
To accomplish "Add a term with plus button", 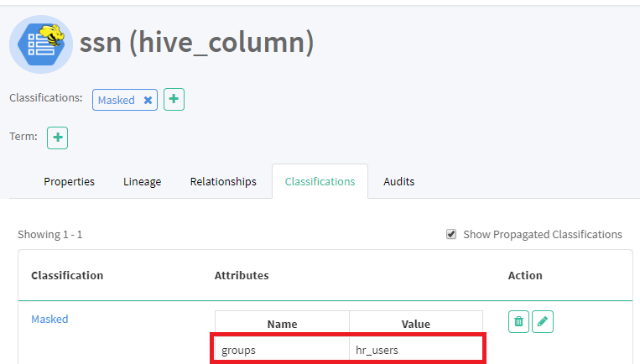I will pos(57,138).
